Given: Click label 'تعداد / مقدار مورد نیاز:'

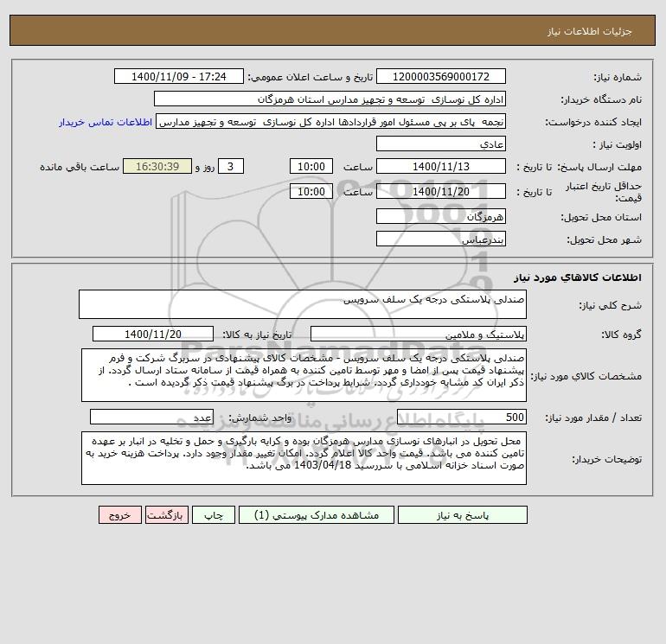Looking at the screenshot, I should (593, 418).
